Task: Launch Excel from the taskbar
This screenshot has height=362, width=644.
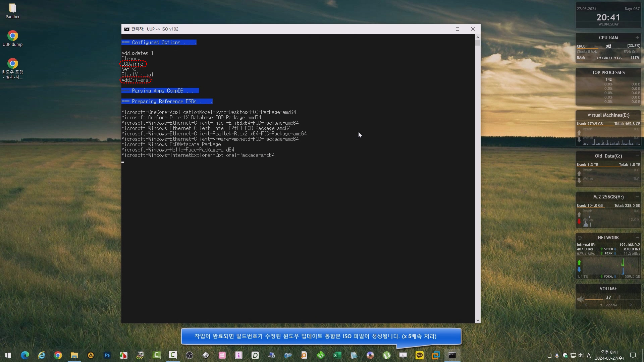Action: 337,355
